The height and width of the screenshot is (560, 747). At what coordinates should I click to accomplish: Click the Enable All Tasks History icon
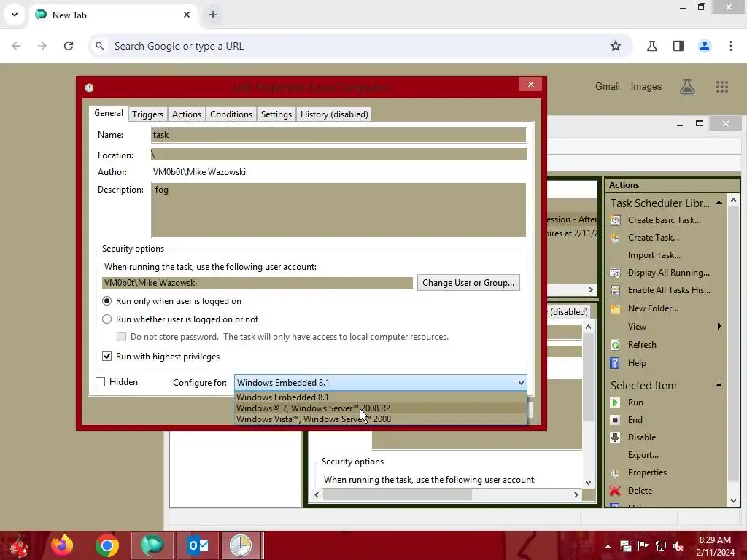(615, 290)
